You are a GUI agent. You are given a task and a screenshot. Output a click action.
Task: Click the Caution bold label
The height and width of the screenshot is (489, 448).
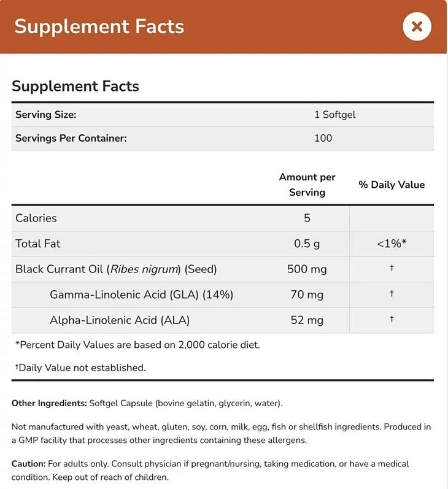click(29, 464)
